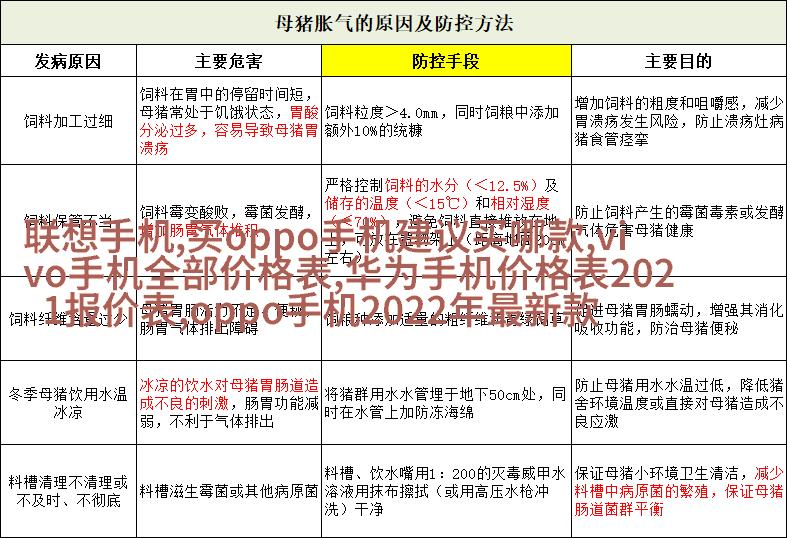Select the cell starting '防止饲料产生的霉菌毒素'

[x=679, y=220]
